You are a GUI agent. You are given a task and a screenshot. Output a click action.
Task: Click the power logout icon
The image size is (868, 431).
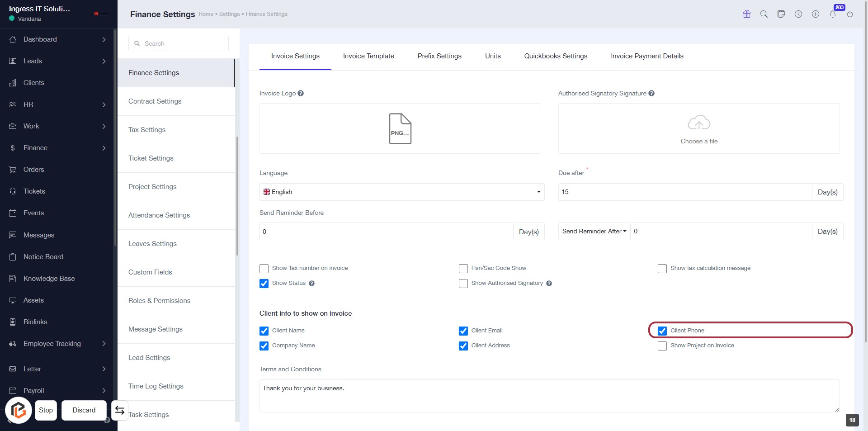tap(849, 14)
